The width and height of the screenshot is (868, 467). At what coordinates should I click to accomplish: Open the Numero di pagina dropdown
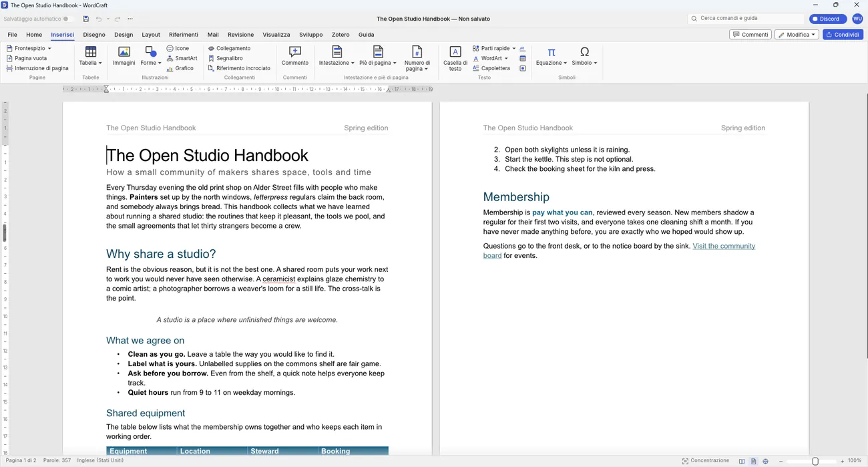tap(417, 58)
